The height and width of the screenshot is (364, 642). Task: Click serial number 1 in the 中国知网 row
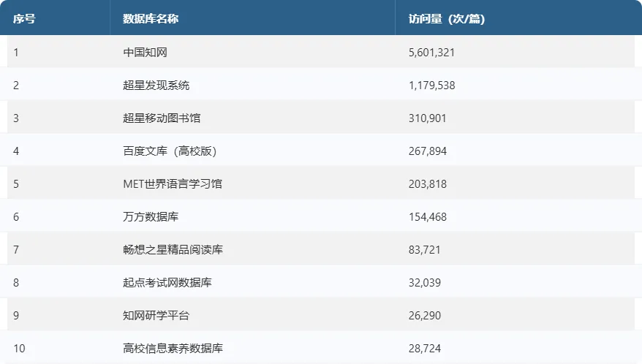16,53
